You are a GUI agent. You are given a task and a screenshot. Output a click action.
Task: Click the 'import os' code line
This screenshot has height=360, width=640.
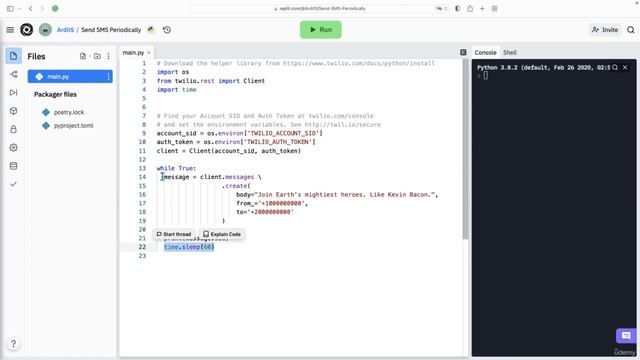click(173, 72)
